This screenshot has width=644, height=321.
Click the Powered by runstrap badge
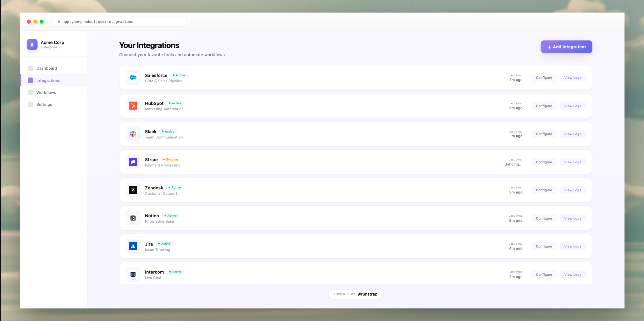pyautogui.click(x=355, y=294)
